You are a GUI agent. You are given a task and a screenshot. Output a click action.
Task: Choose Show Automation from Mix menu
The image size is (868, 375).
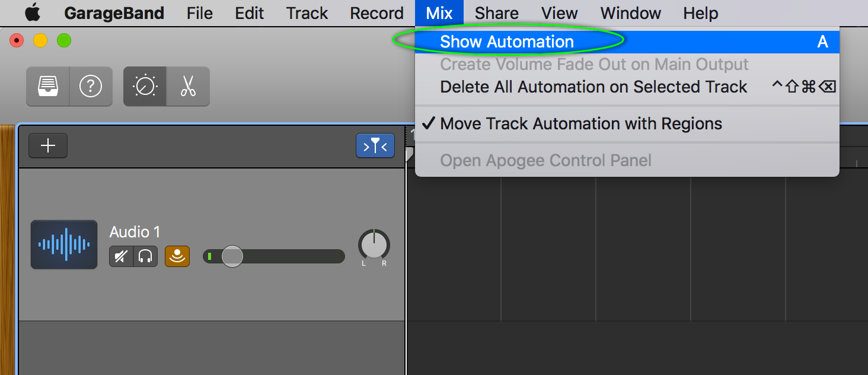[x=507, y=42]
